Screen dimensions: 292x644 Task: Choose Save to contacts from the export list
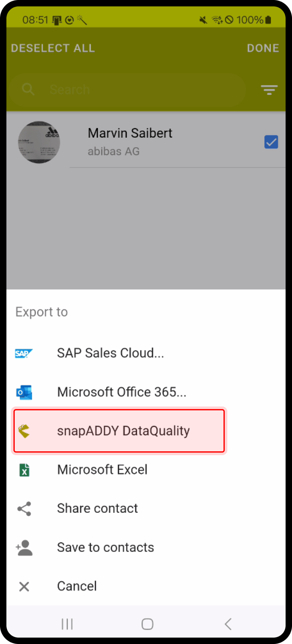click(x=105, y=547)
